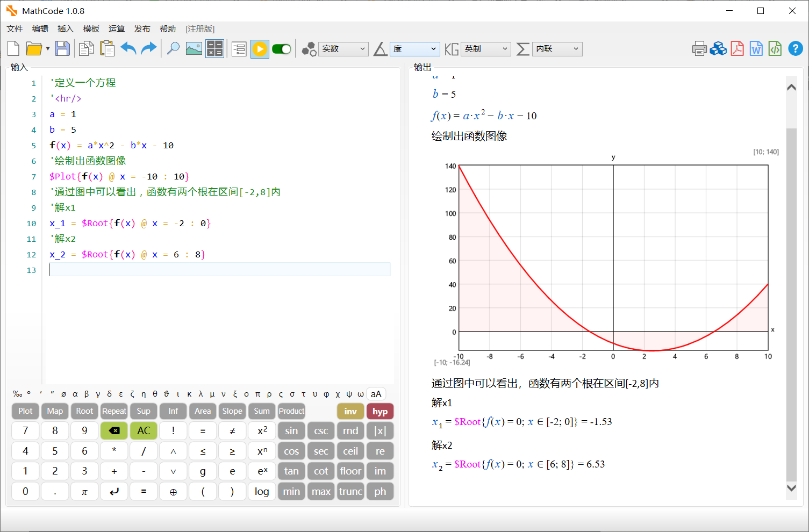Toggle the aA letter case button
The image size is (809, 532).
(x=376, y=394)
